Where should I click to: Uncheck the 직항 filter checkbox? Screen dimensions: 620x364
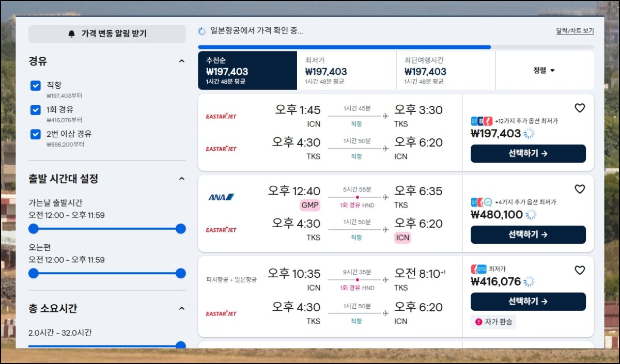[x=36, y=86]
